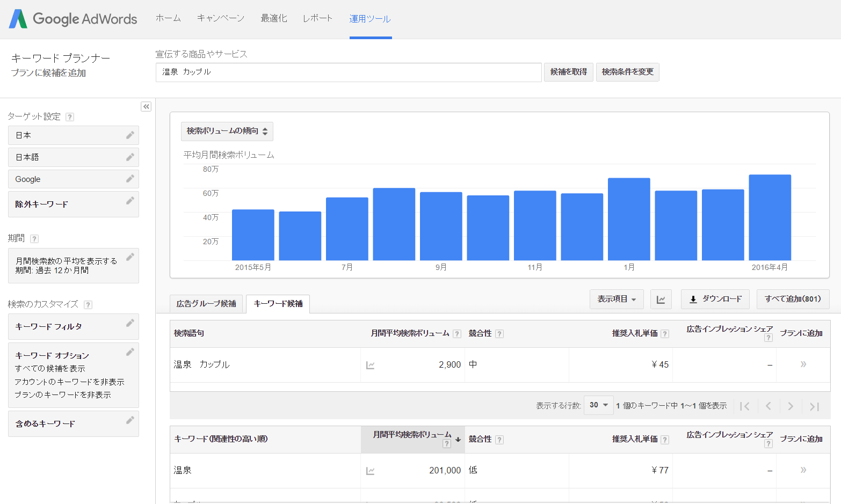
Task: Open help for 推奨入札単価 in search terms table
Action: coord(665,334)
